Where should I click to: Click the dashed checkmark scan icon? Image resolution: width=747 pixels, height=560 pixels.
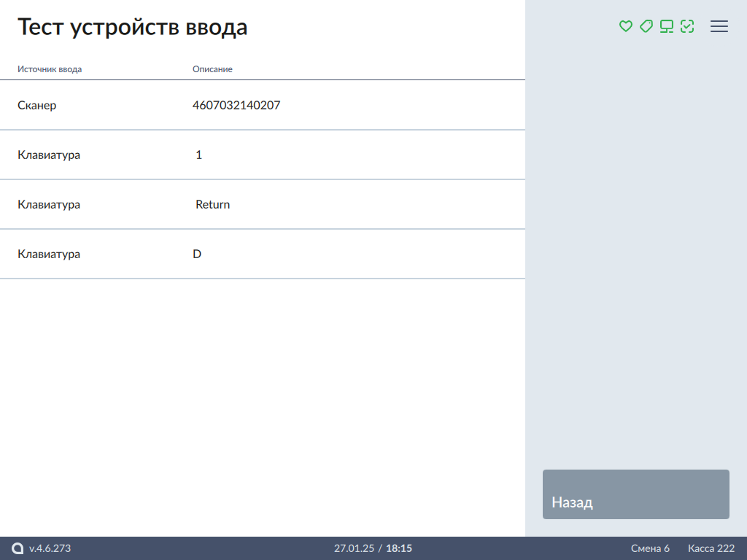(x=686, y=26)
